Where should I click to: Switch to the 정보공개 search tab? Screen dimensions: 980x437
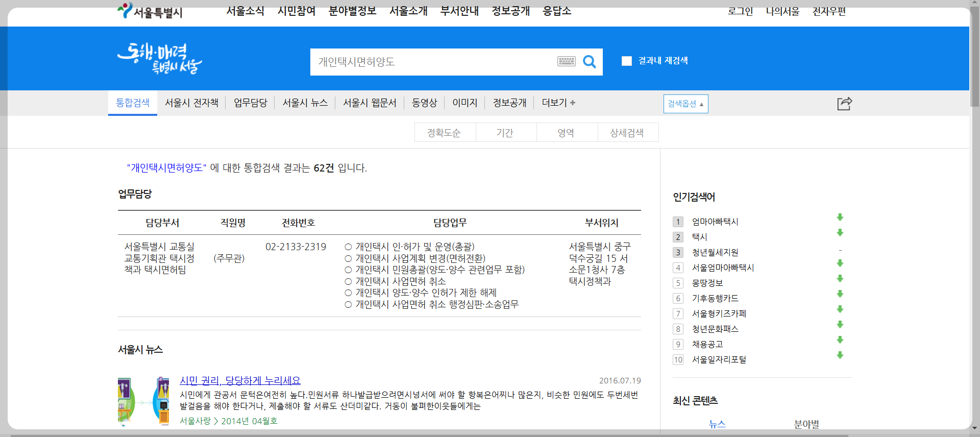click(510, 103)
